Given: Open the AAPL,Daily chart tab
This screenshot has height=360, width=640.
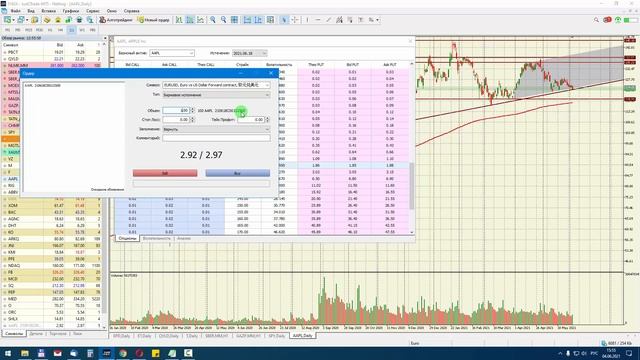Looking at the screenshot, I should tap(302, 336).
